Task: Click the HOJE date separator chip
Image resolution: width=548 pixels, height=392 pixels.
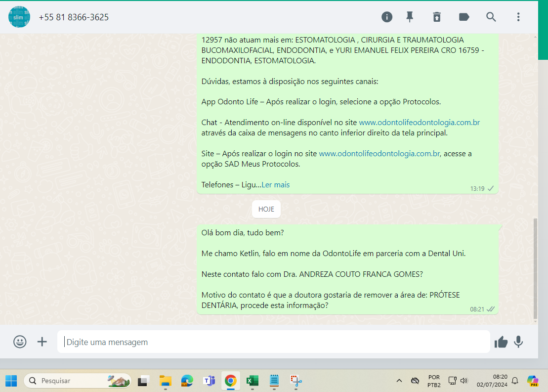Action: (x=266, y=209)
